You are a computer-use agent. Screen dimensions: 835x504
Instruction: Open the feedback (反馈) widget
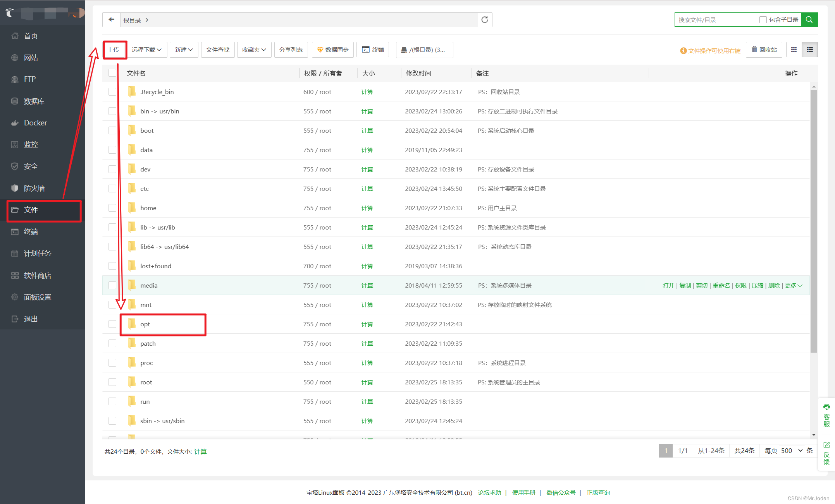826,453
